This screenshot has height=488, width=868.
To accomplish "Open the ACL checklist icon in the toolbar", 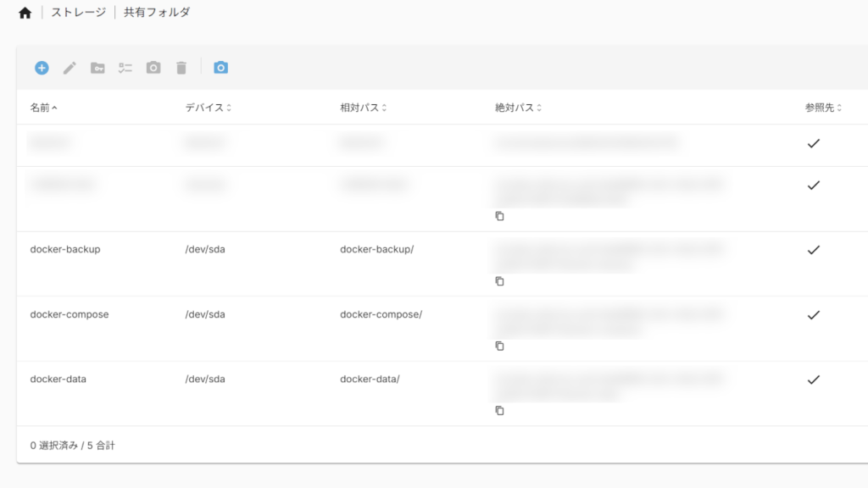I will pos(125,68).
